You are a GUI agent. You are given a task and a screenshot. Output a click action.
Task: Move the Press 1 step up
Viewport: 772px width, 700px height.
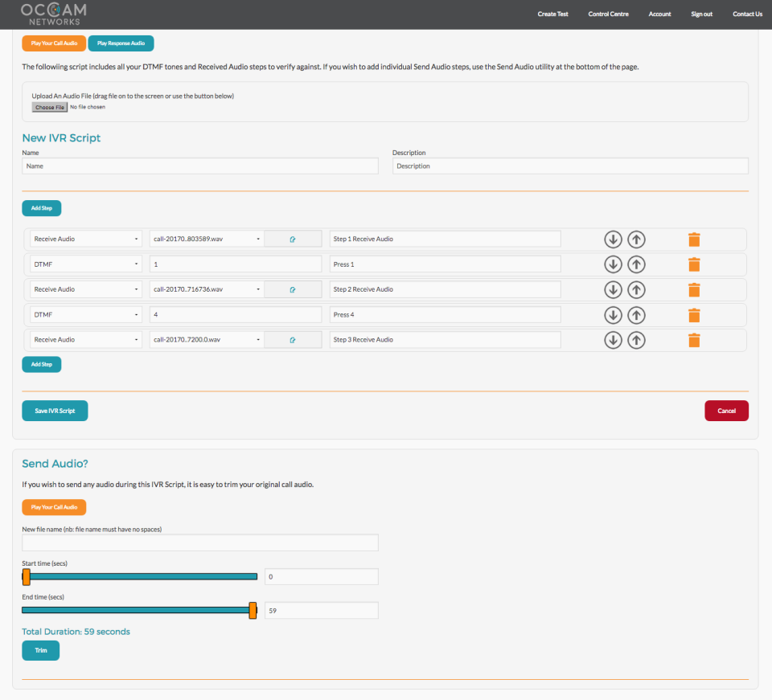[635, 264]
